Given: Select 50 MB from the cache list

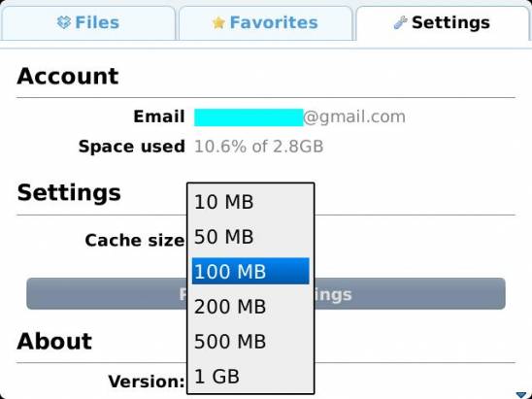Looking at the screenshot, I should tap(250, 237).
